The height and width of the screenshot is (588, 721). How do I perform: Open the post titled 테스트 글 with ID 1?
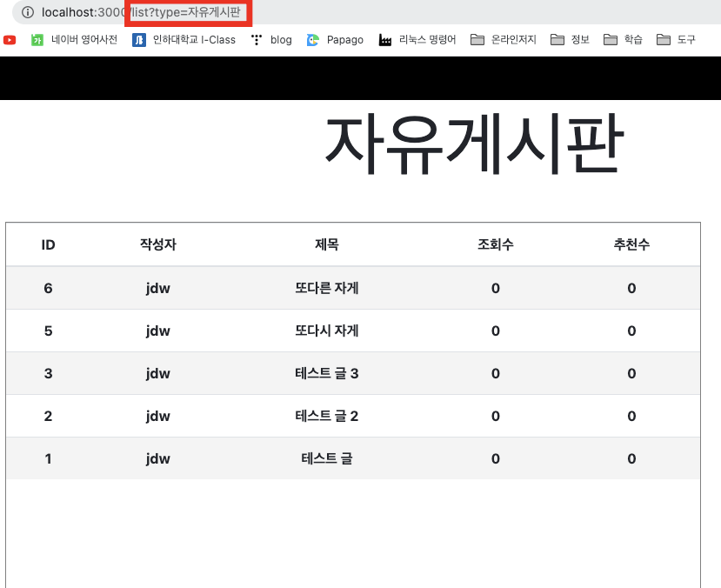coord(327,458)
